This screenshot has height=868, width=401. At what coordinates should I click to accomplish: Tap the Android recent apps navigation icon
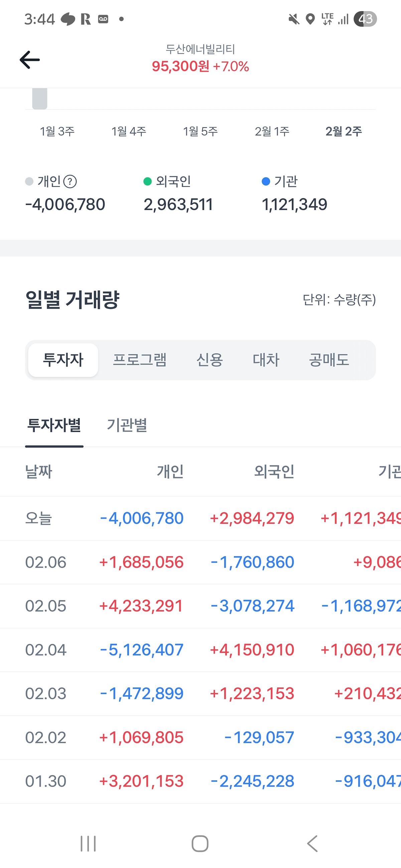click(88, 844)
